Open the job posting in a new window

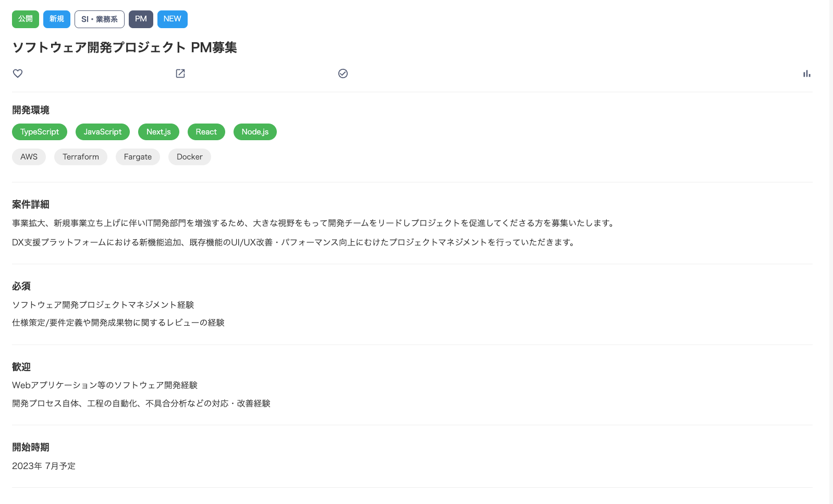(180, 73)
